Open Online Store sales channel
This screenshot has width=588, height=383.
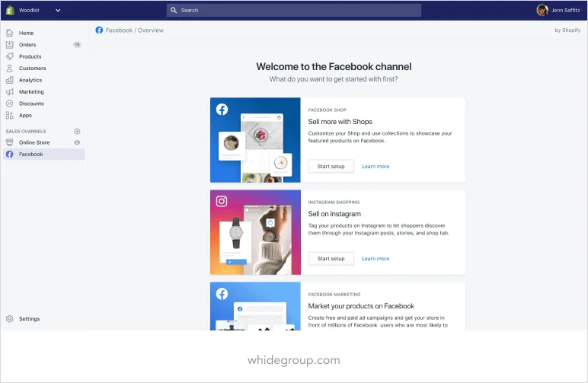pos(34,142)
